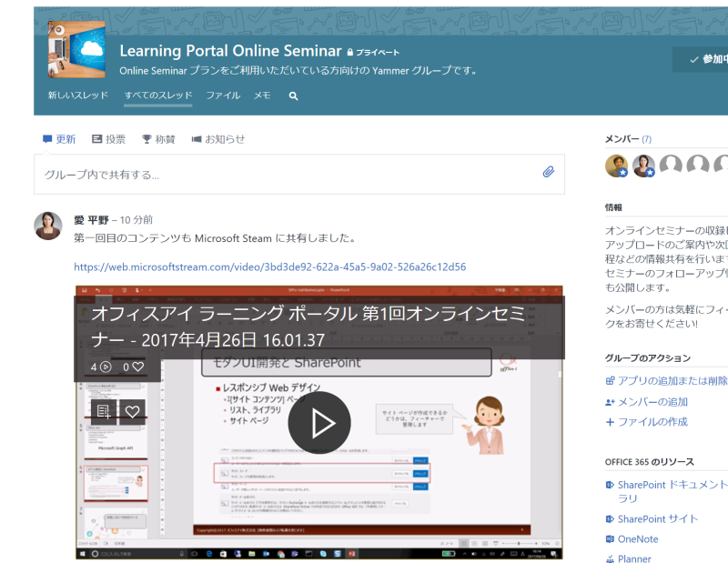Viewport: 728px width, 563px height.
Task: Open the 新しいスレッド tab
Action: tap(78, 96)
